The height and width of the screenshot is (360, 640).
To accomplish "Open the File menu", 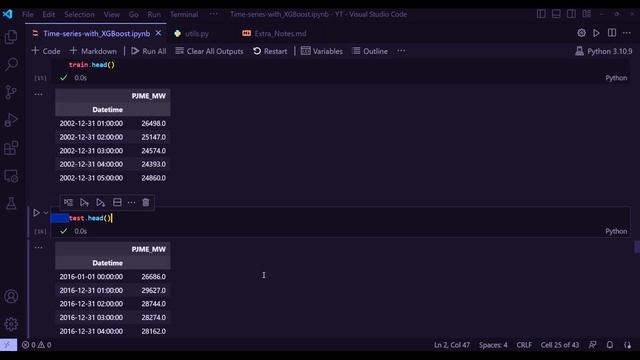I will (28, 14).
